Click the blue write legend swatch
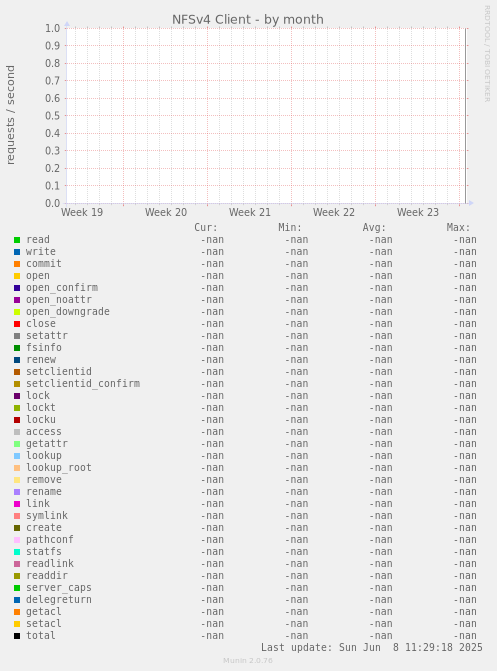This screenshot has width=497, height=671. pos(17,252)
